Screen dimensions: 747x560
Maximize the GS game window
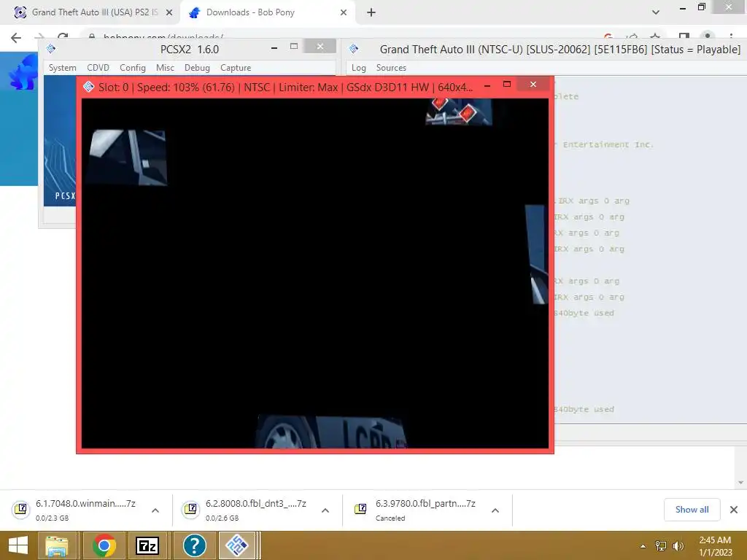(x=507, y=85)
